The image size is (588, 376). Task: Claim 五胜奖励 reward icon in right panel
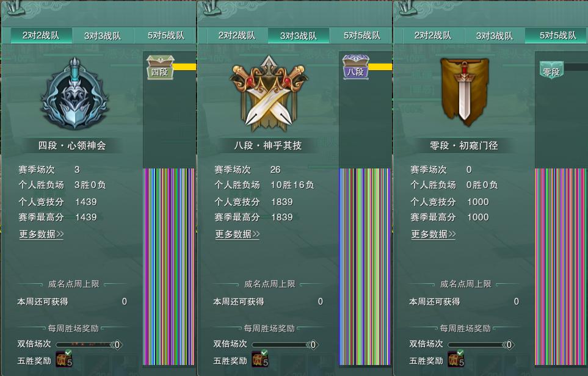coord(456,358)
